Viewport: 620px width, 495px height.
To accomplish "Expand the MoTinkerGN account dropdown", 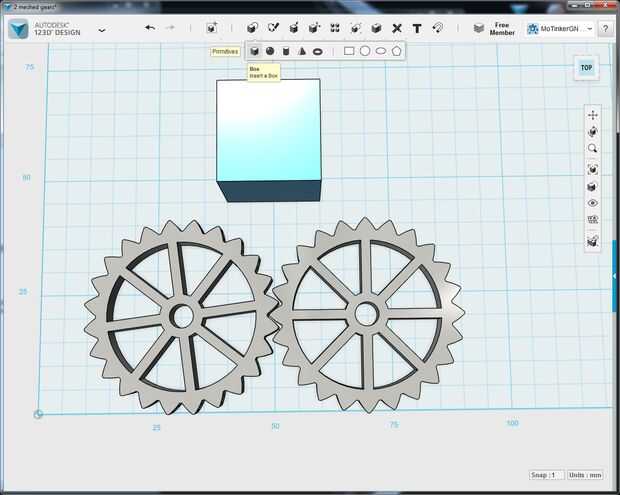I will click(x=590, y=29).
